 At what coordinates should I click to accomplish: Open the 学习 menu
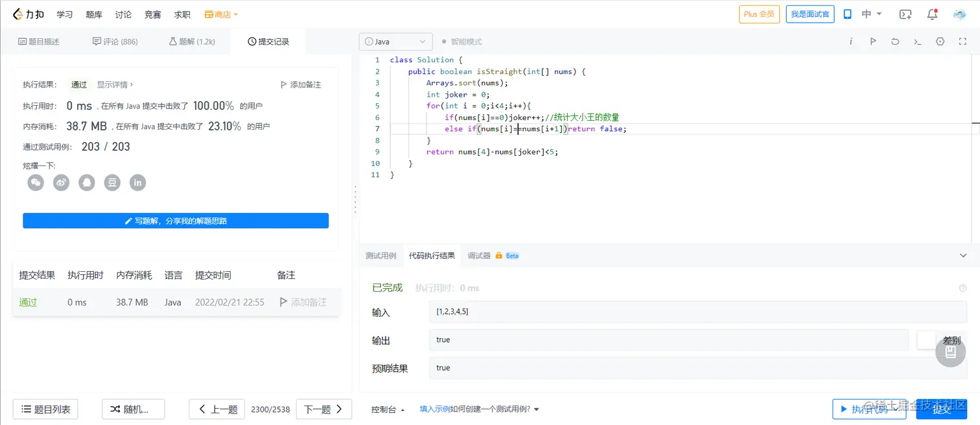[x=65, y=14]
